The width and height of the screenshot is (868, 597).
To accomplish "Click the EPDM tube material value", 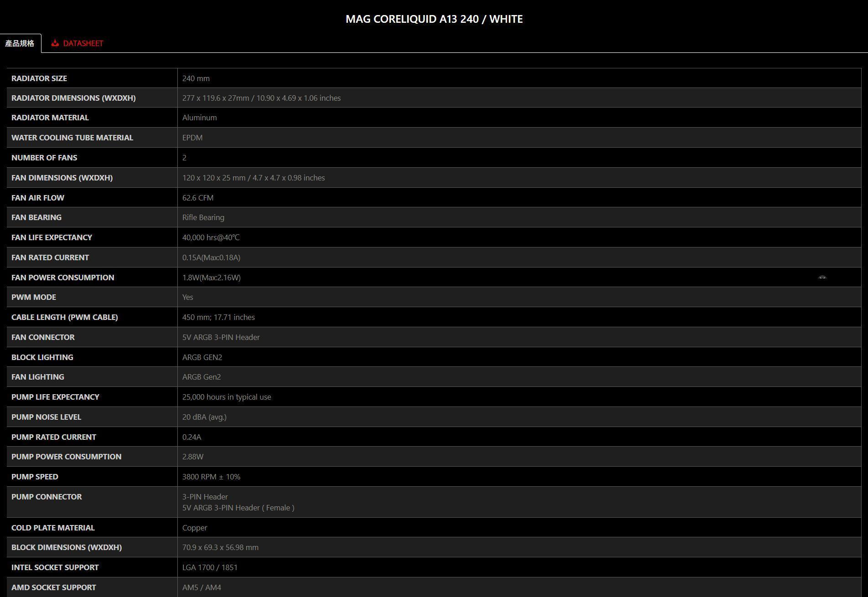I will tap(192, 138).
